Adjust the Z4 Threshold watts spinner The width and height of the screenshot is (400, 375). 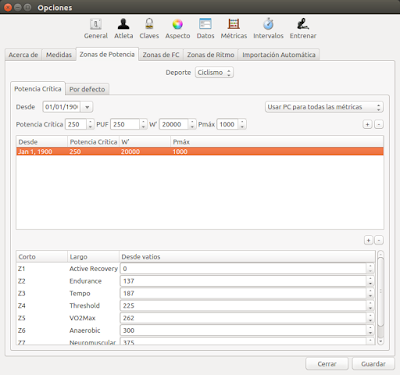click(370, 306)
